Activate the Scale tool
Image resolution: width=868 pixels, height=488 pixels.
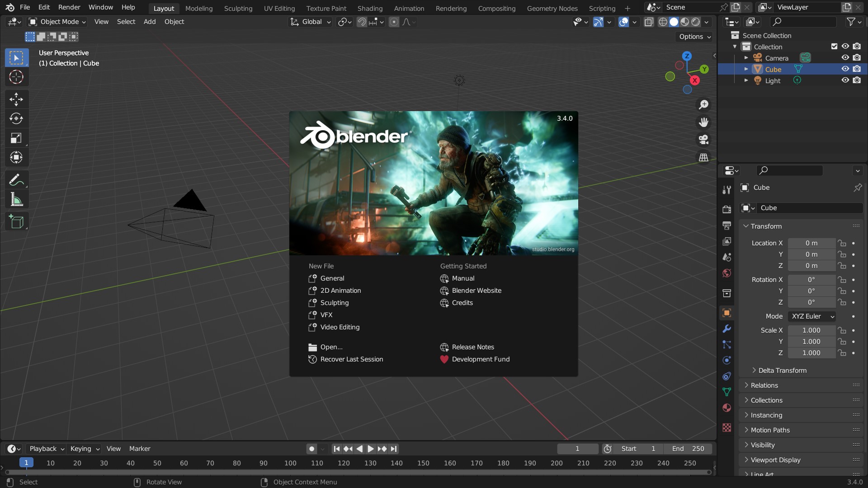click(16, 138)
